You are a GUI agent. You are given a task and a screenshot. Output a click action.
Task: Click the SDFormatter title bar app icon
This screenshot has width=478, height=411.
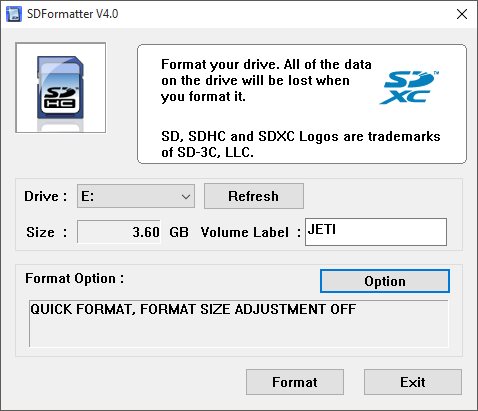click(x=14, y=14)
